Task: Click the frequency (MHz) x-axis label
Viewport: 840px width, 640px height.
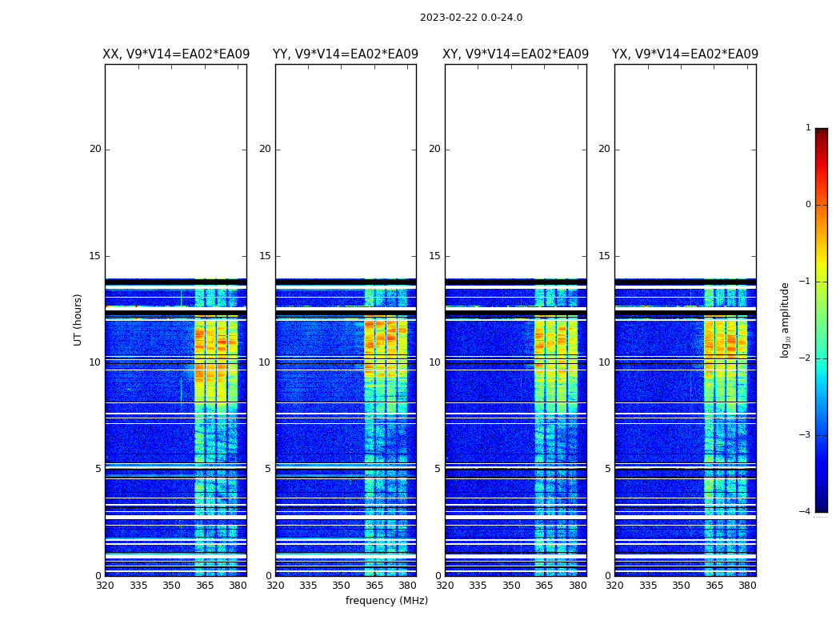Action: click(386, 601)
